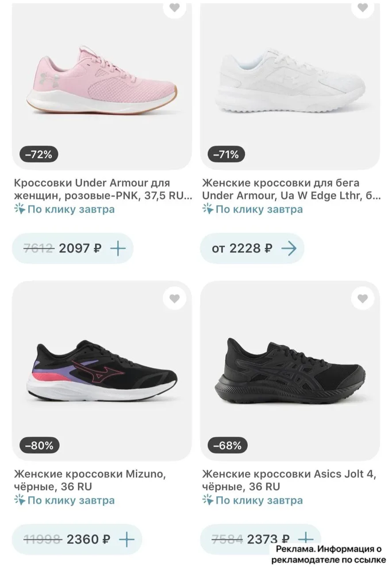Add Asics Jolt 4 to cart
The height and width of the screenshot is (567, 392).
(x=305, y=538)
